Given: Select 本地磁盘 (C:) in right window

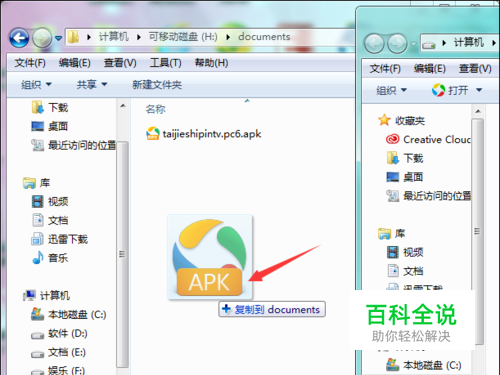Looking at the screenshot, I should (424, 365).
